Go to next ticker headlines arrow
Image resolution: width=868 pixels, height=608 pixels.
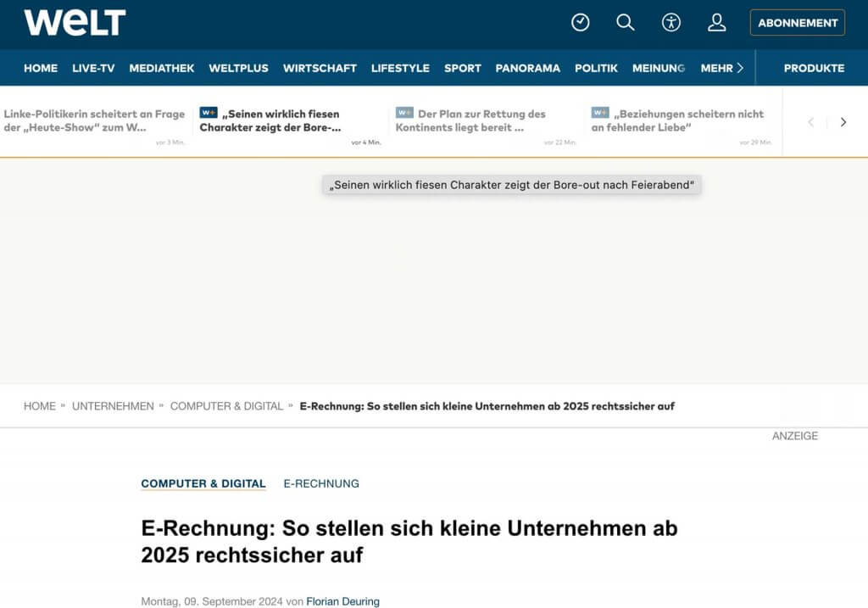coord(843,122)
